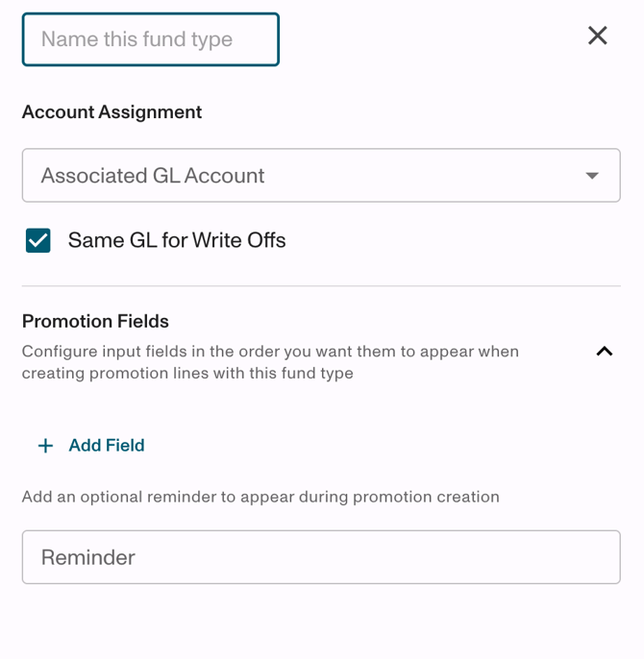Open the Associated GL Account dropdown
The width and height of the screenshot is (644, 659).
point(320,176)
